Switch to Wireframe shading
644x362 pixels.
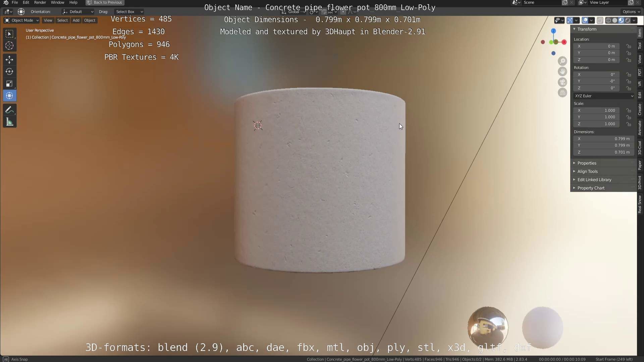[608, 20]
